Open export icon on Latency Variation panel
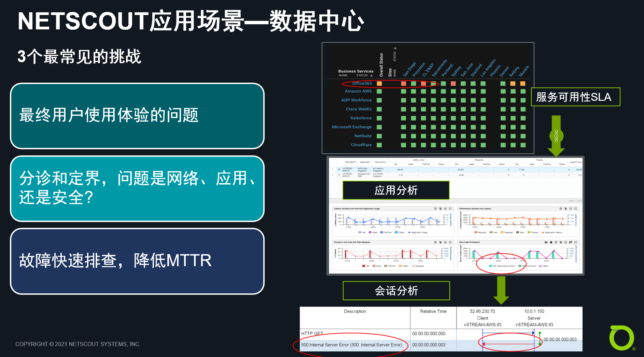The image size is (644, 357). click(x=440, y=208)
